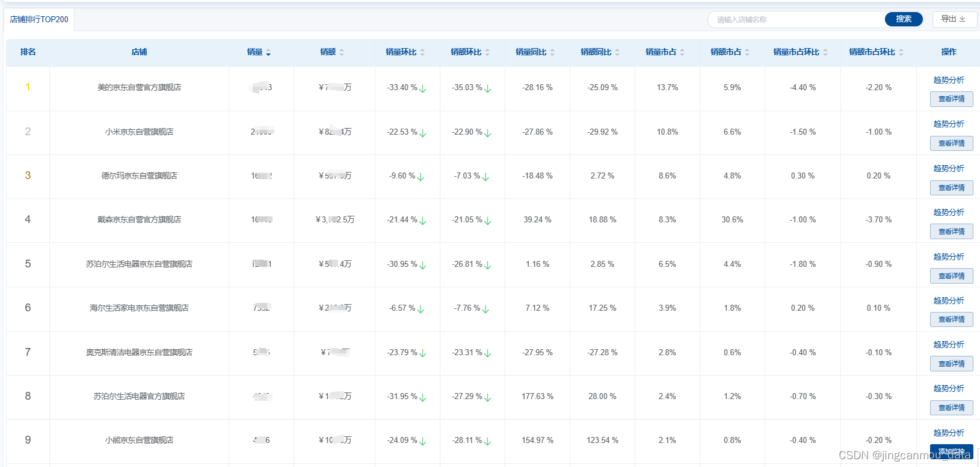This screenshot has height=467, width=980.
Task: Click 查看详情 for 奥克斯清洁电器京东自营旗舰店
Action: 952,364
